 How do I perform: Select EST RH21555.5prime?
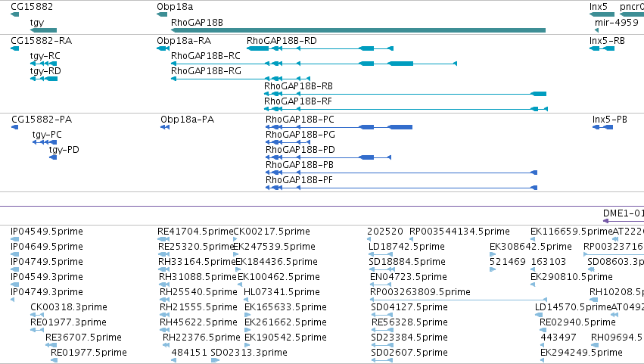coord(198,308)
